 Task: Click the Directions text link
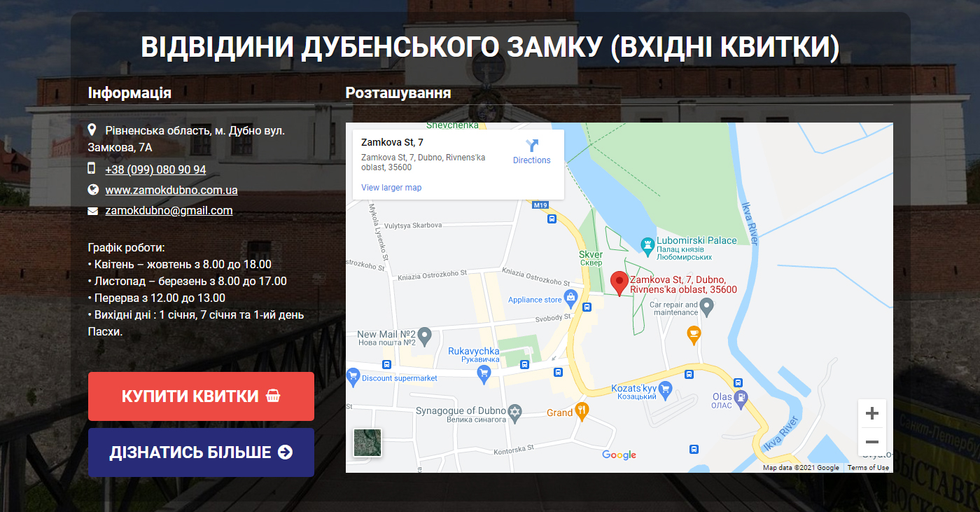[532, 160]
